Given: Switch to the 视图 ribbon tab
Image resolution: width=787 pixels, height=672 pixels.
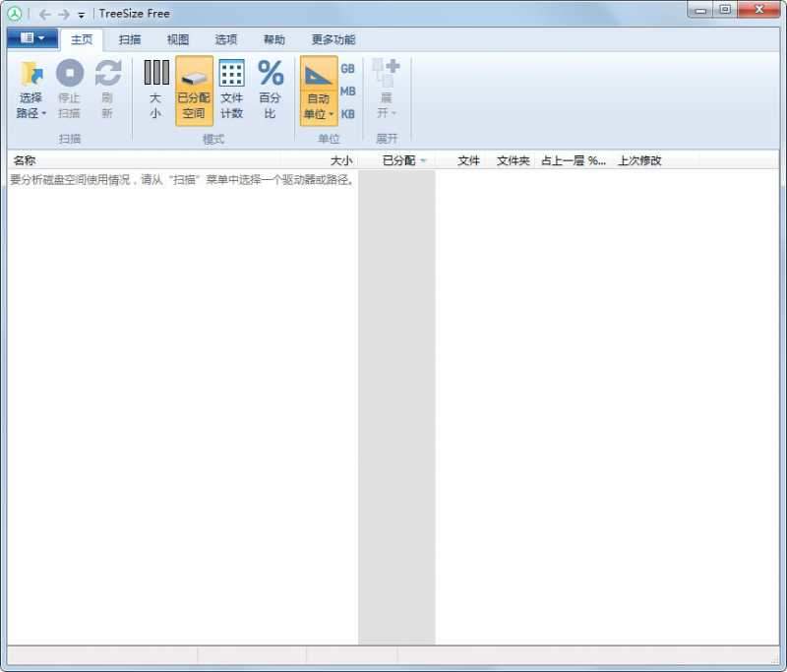Looking at the screenshot, I should click(x=178, y=39).
